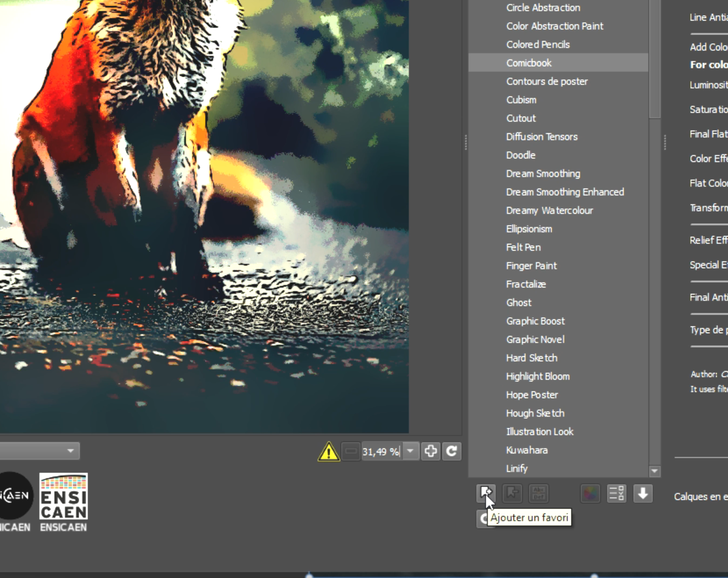Open the zoom percentage dropdown arrow
The image size is (728, 578).
tap(410, 451)
